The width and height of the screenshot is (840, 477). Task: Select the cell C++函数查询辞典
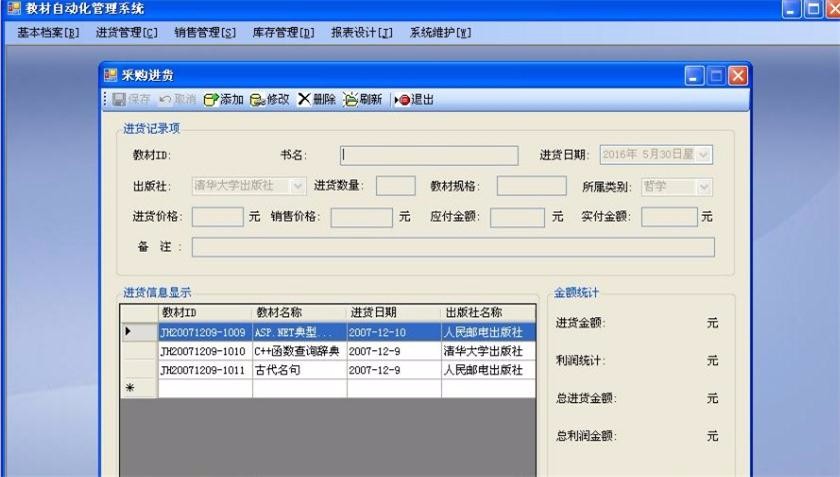point(299,351)
